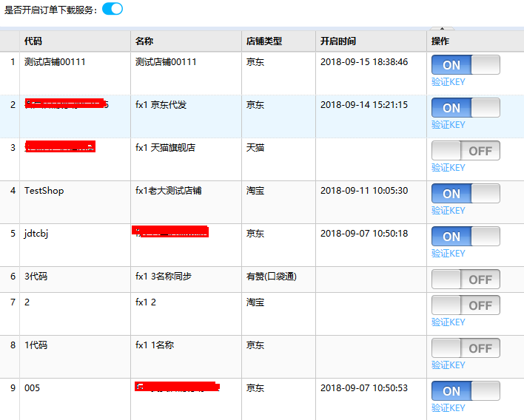
Task: Click 验证KEY link in the 005 row
Action: 449,408
